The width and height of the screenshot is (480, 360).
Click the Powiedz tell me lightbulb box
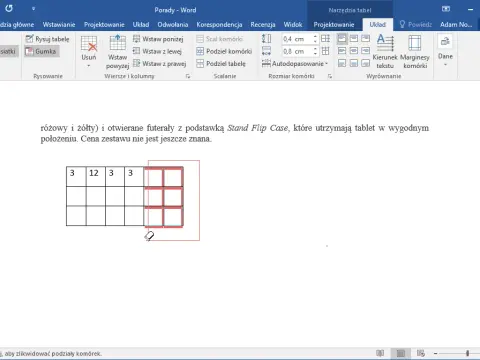[415, 24]
